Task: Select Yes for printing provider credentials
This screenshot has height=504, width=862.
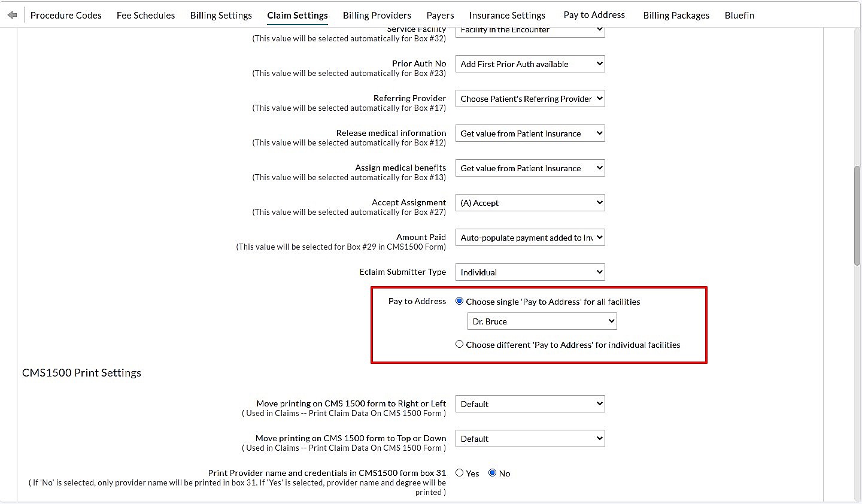Action: coord(459,472)
